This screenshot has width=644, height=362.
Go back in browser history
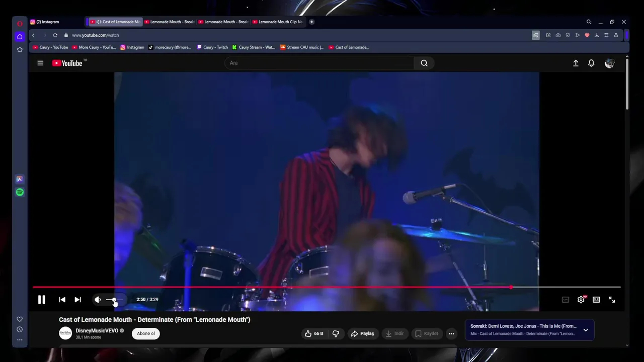[33, 35]
